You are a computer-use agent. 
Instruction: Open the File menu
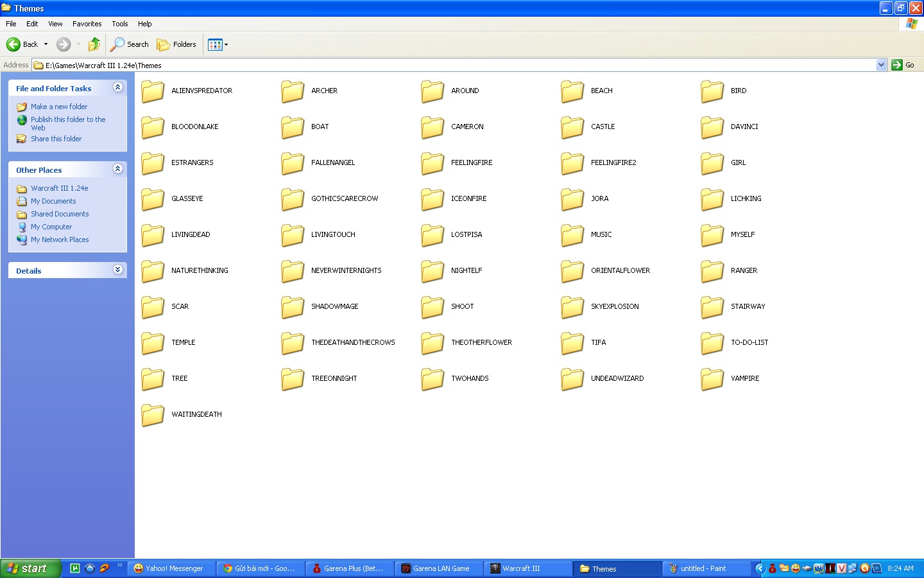11,24
